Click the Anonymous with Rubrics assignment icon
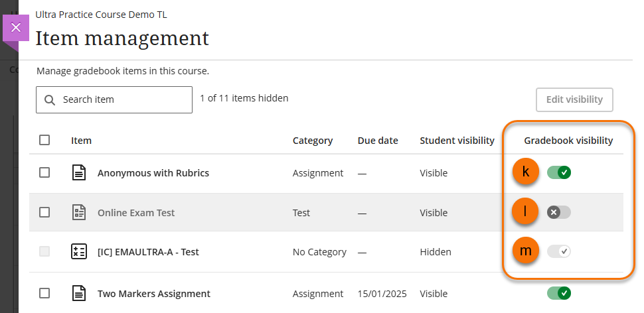Screen dimensions: 644x313 pyautogui.click(x=79, y=173)
